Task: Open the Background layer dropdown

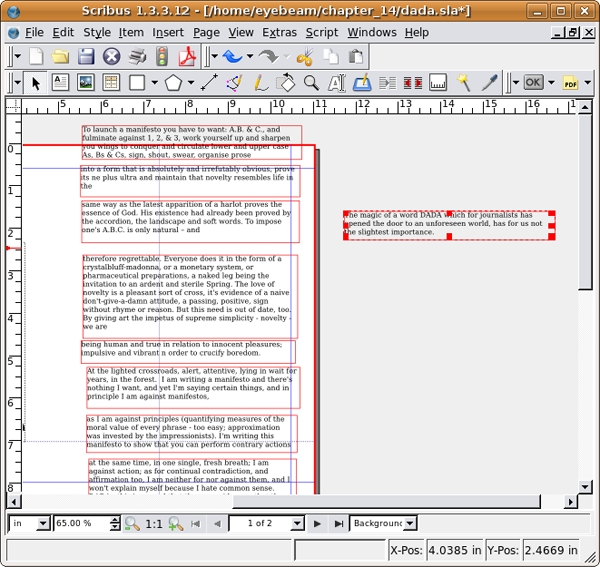Action: coord(384,523)
